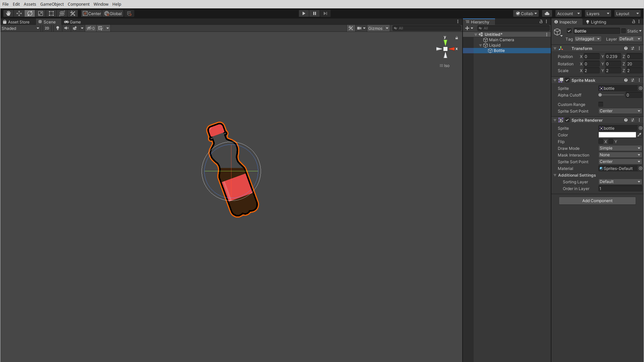Select the Rect transform tool
The image size is (644, 362).
pyautogui.click(x=51, y=13)
